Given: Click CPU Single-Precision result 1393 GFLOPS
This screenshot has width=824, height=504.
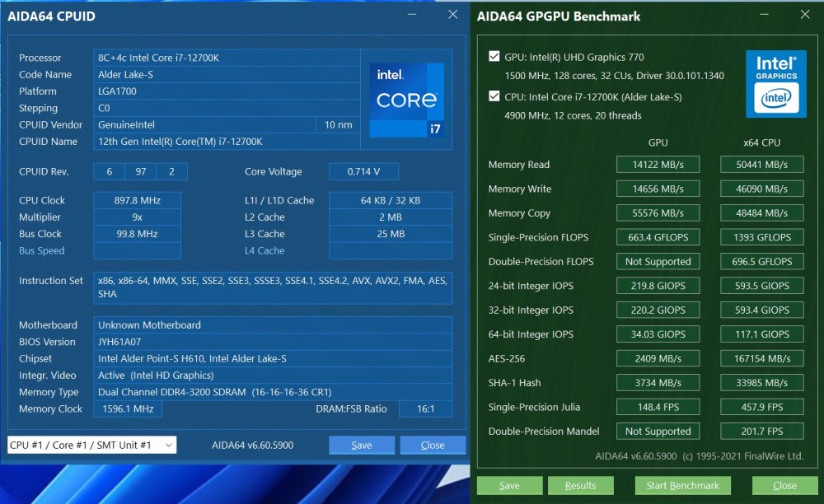Looking at the screenshot, I should (762, 237).
